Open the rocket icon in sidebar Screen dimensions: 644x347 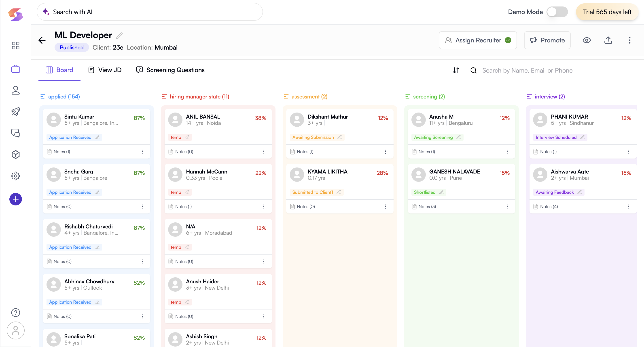[x=15, y=112]
